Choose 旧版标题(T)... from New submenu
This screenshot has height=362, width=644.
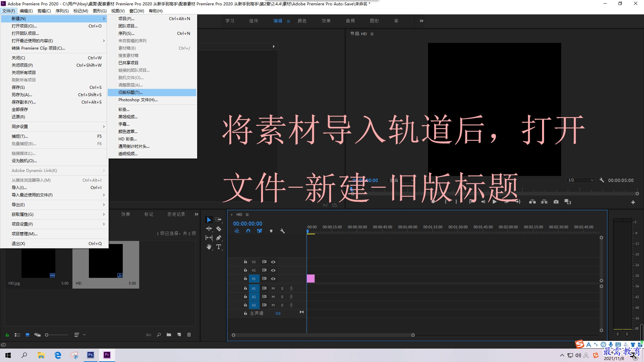click(152, 92)
